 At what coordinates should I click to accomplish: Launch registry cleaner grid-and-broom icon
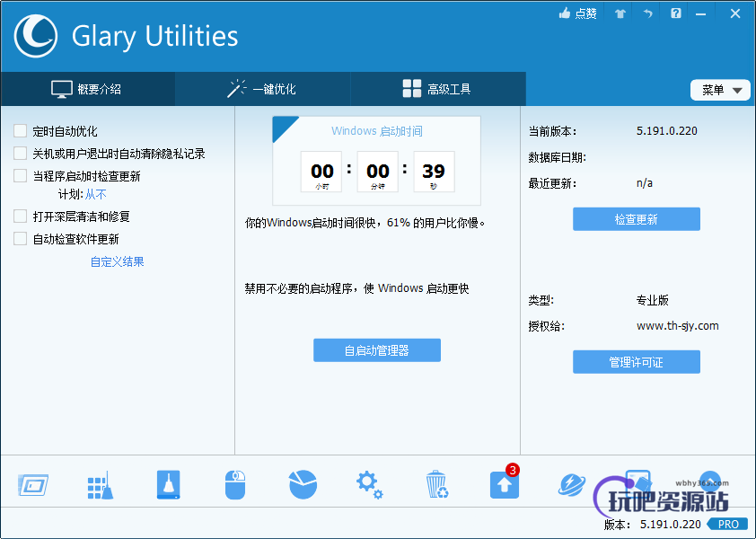click(x=101, y=485)
